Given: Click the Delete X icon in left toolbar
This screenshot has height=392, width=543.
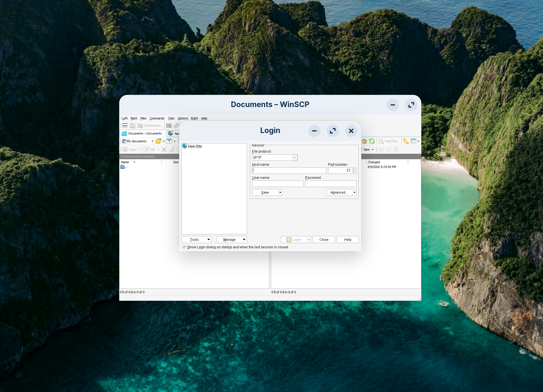Looking at the screenshot, I should tap(164, 150).
